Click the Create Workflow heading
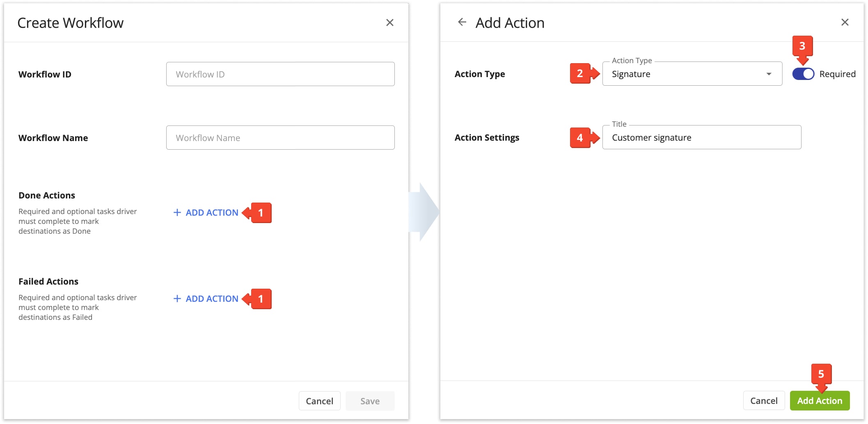This screenshot has width=868, height=424. [70, 23]
